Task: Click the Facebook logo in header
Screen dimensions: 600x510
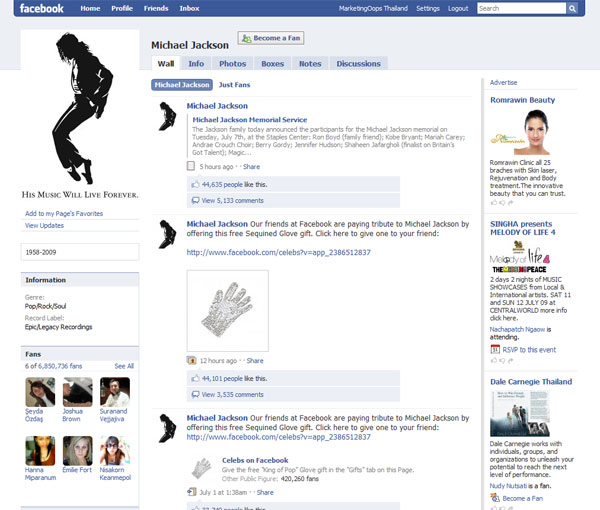Action: (x=42, y=8)
